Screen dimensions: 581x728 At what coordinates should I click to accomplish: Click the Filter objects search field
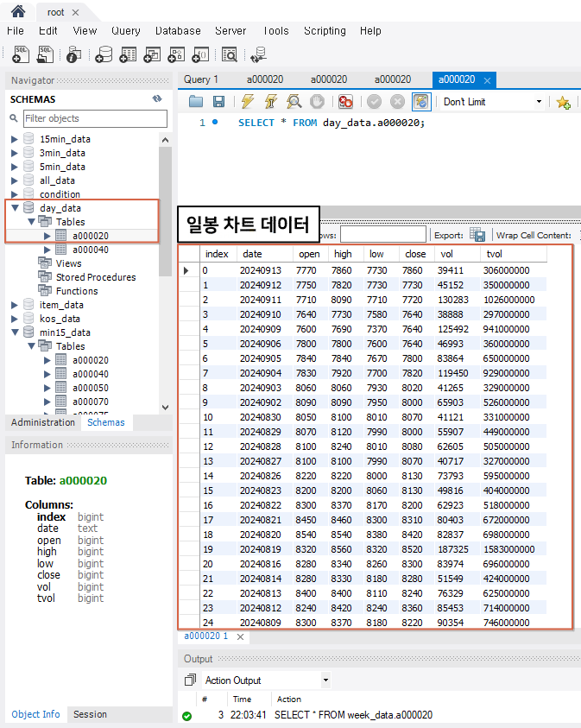click(95, 118)
